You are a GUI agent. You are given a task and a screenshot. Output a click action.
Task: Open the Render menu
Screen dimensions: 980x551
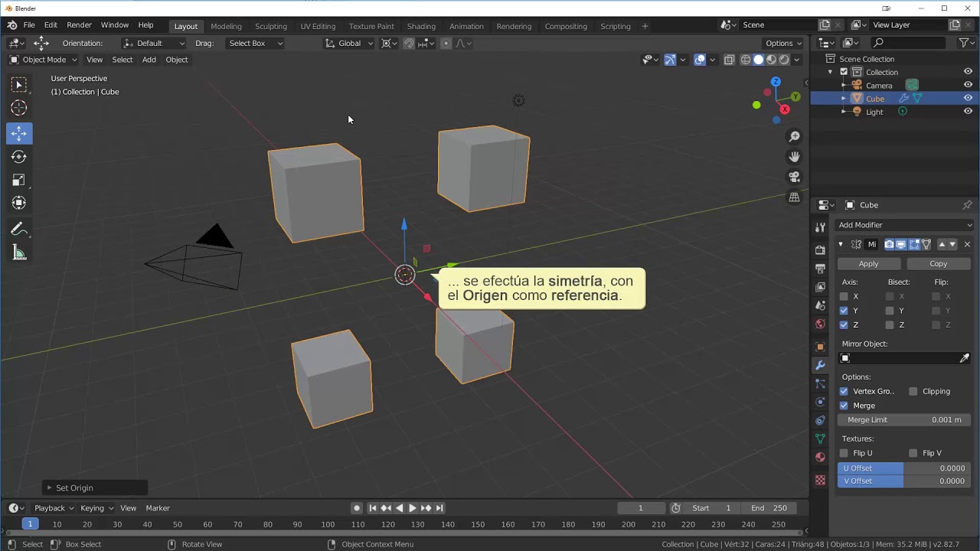(79, 25)
